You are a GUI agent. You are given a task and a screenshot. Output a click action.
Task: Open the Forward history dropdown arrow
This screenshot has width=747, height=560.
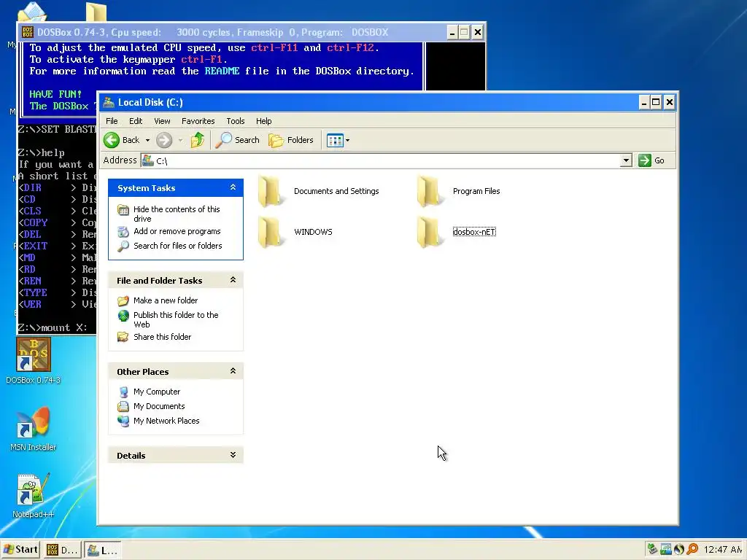pos(180,140)
